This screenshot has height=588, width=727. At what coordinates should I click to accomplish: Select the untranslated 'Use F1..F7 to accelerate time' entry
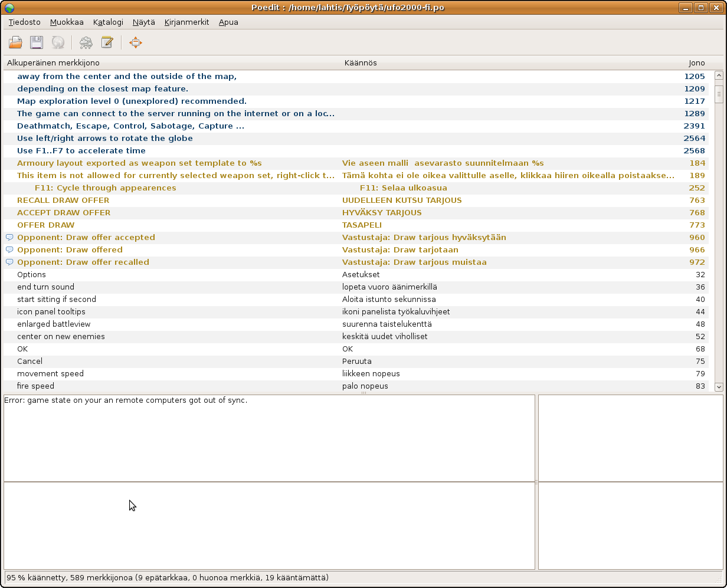tap(81, 150)
